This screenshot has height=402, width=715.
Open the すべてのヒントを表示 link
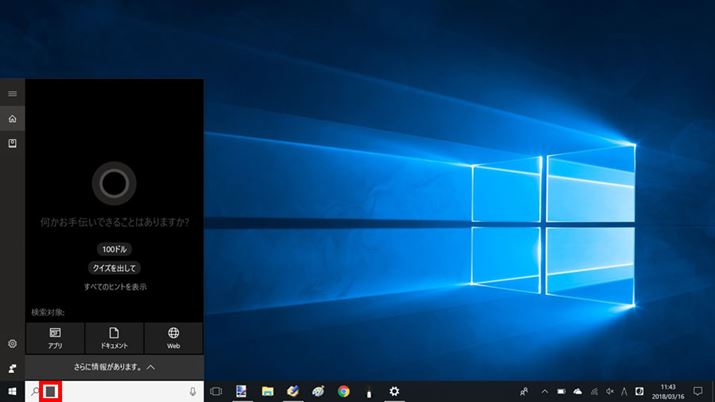pos(115,287)
